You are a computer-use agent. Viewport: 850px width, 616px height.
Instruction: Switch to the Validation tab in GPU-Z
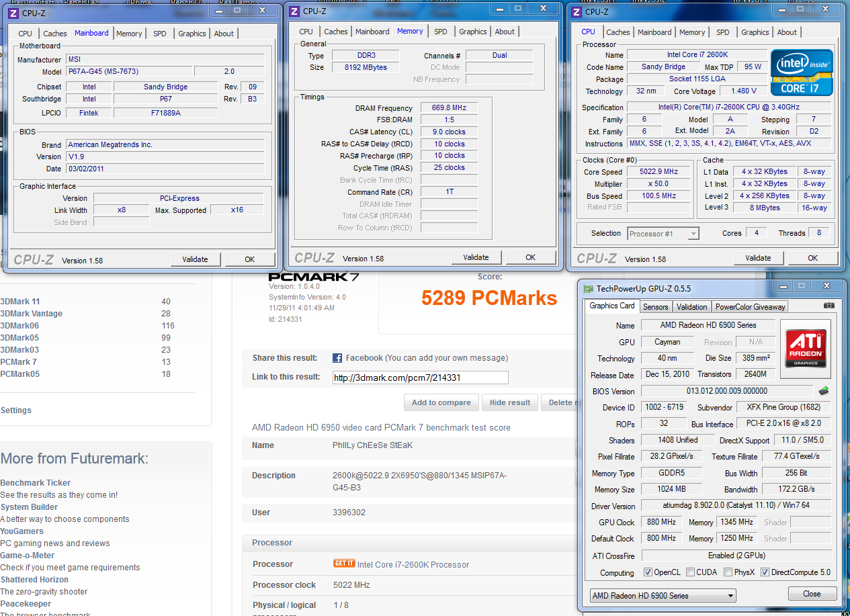(x=691, y=307)
